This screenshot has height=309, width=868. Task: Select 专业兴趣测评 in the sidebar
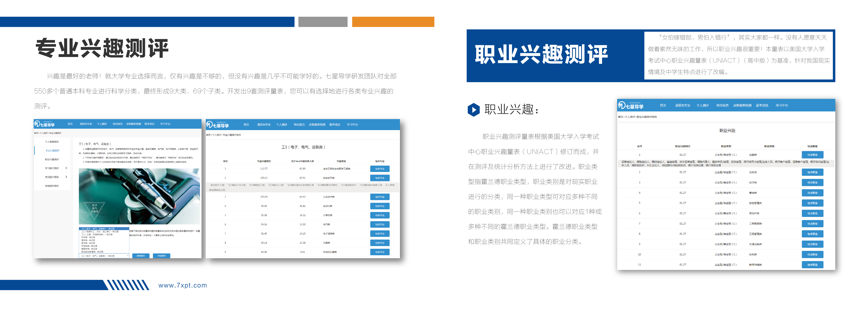[x=52, y=151]
